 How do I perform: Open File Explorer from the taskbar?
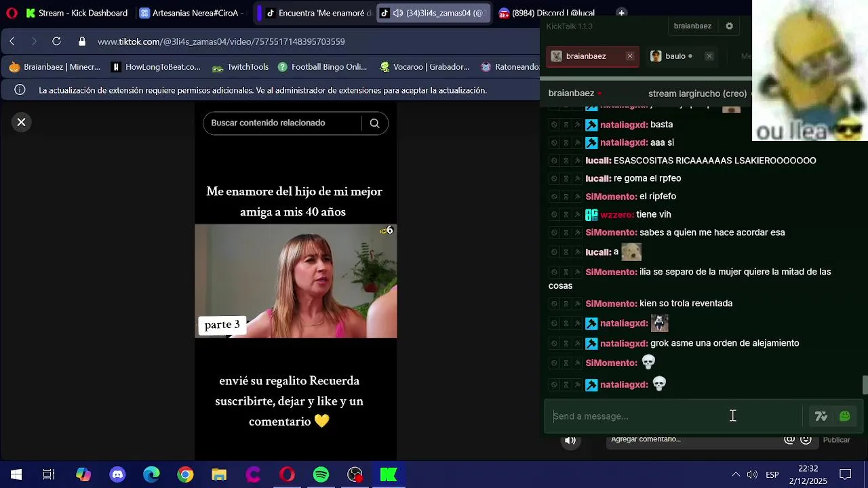219,474
